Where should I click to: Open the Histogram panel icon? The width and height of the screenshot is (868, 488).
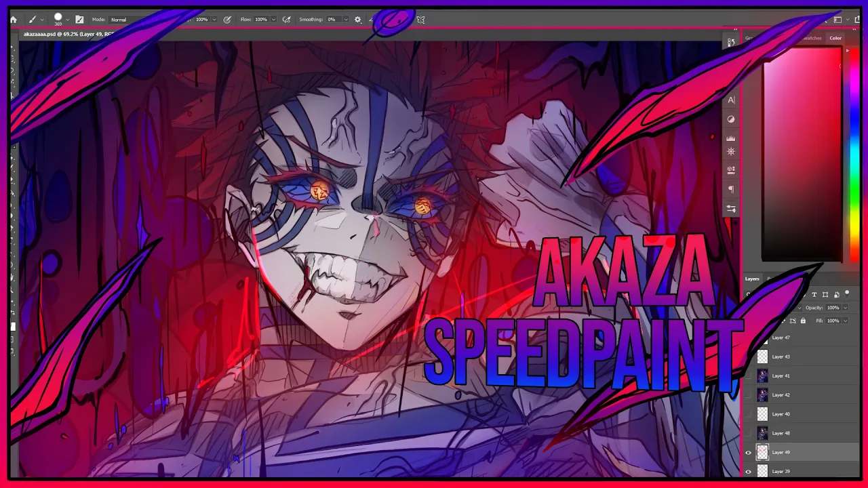(731, 138)
